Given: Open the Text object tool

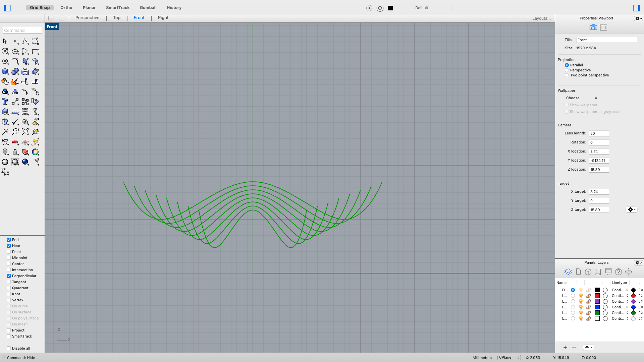Looking at the screenshot, I should tap(5, 102).
